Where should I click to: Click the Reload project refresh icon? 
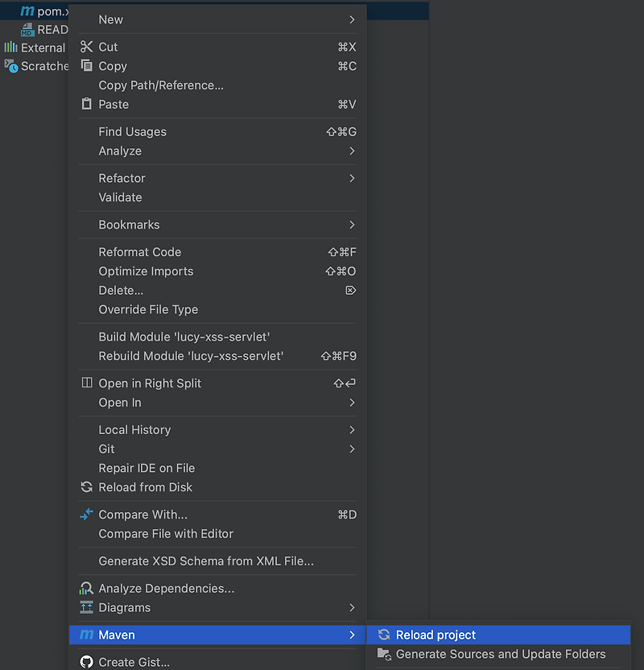[x=384, y=635]
